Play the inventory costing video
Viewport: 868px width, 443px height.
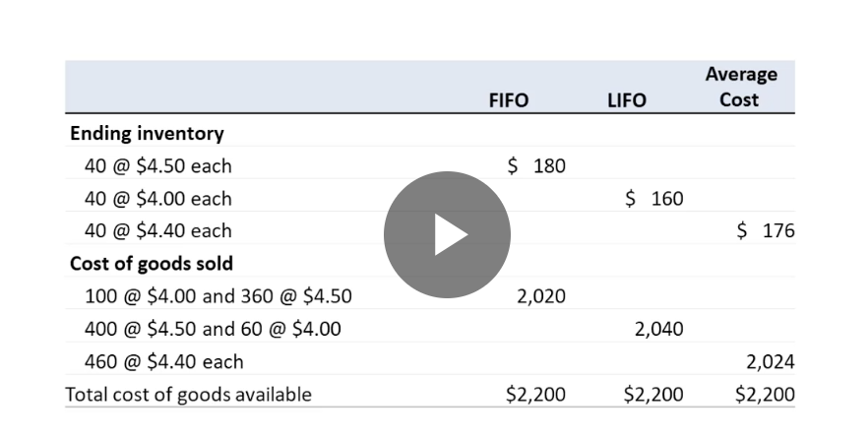tap(447, 234)
